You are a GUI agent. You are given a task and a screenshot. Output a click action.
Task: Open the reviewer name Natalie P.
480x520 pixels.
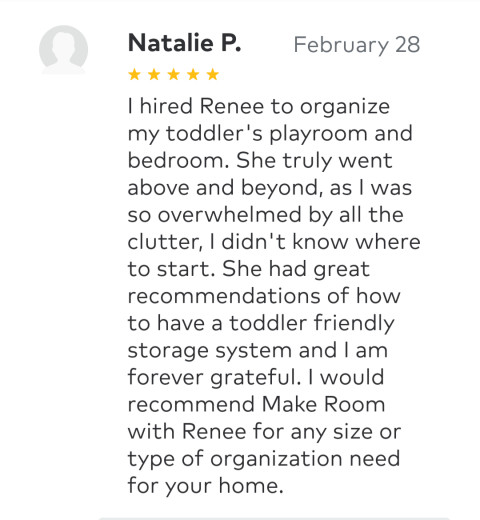[x=185, y=43]
